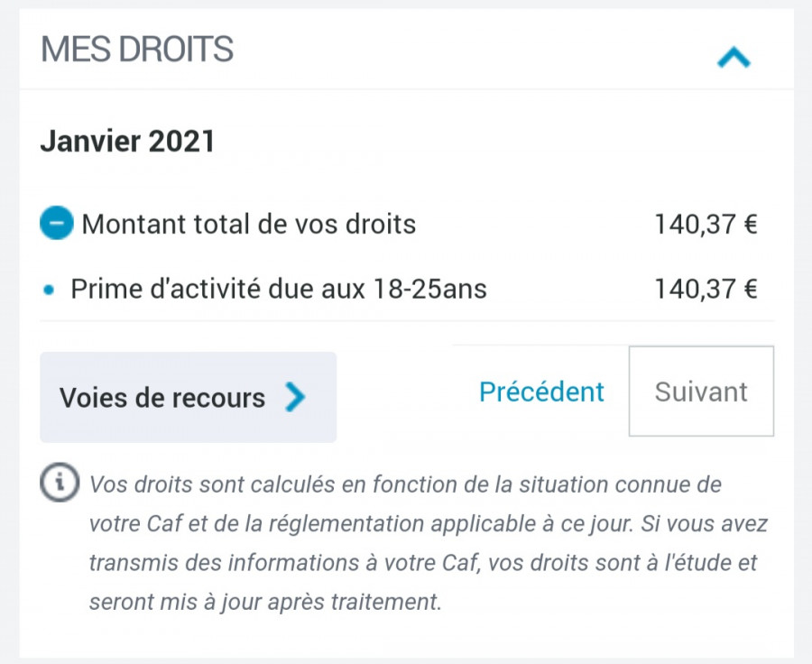Click the Suivant button

701,391
